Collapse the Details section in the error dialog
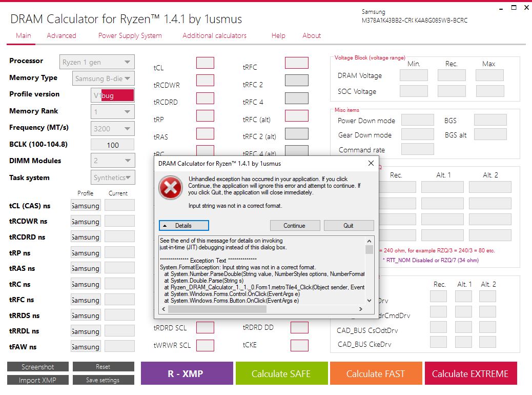The height and width of the screenshot is (395, 532). 183,226
